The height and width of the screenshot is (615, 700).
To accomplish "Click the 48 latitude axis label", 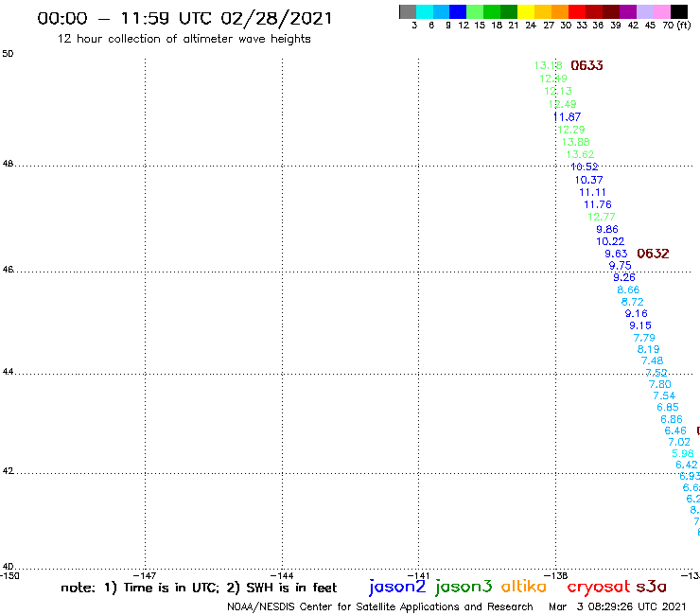I will point(8,164).
